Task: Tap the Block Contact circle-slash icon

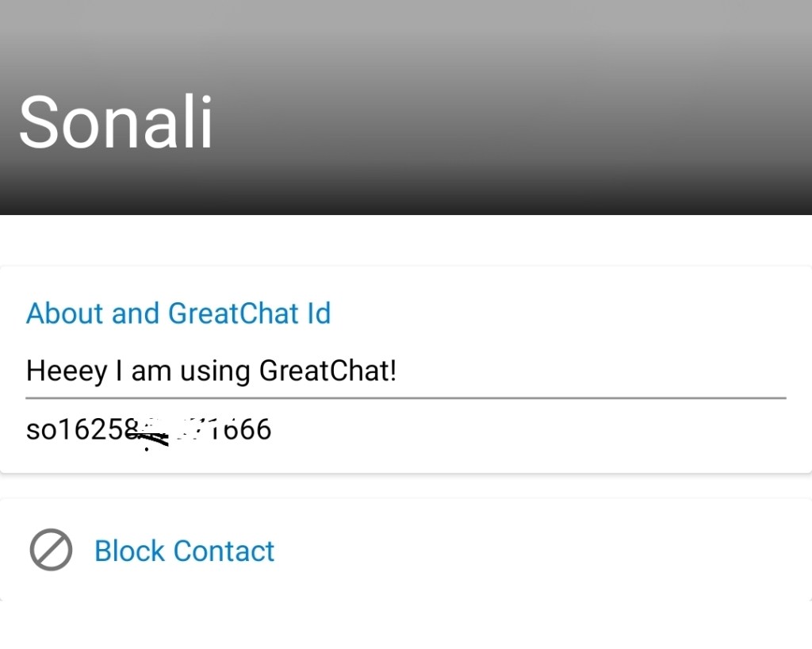Action: (x=51, y=551)
